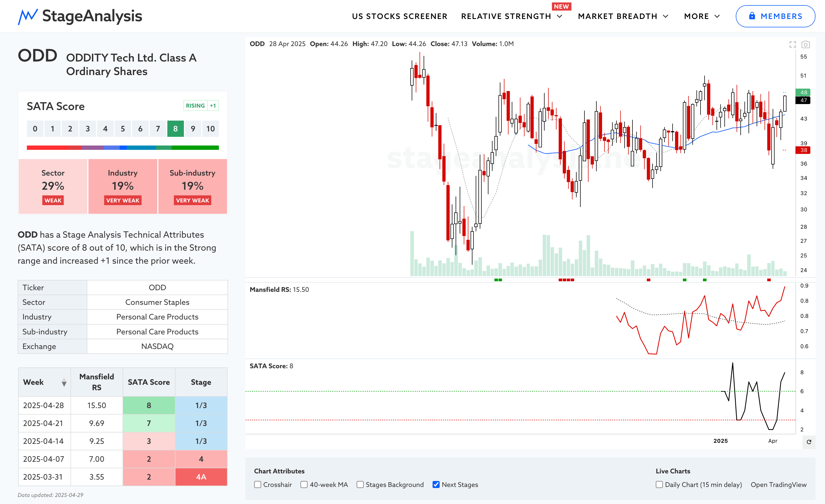Click the chart reset refresh icon
Viewport: 825px width, 504px height.
[x=809, y=442]
